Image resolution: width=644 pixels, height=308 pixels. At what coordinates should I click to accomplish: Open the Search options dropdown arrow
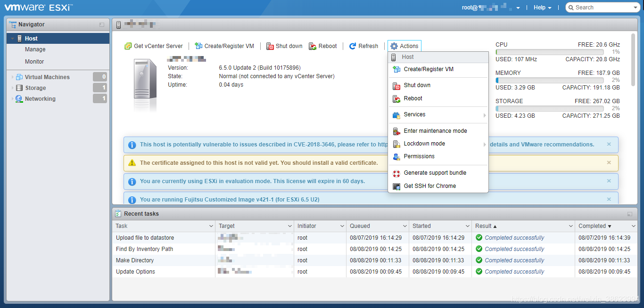636,8
